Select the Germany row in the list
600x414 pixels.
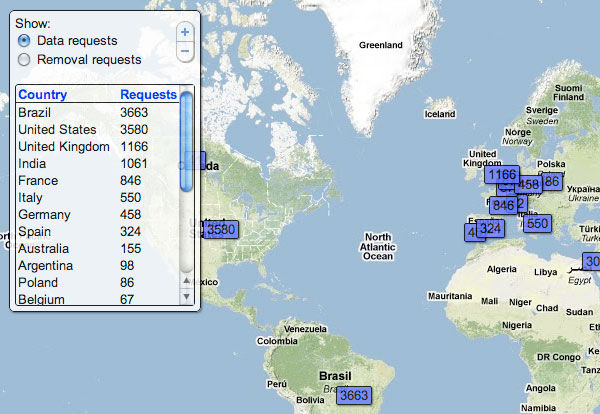pyautogui.click(x=97, y=215)
